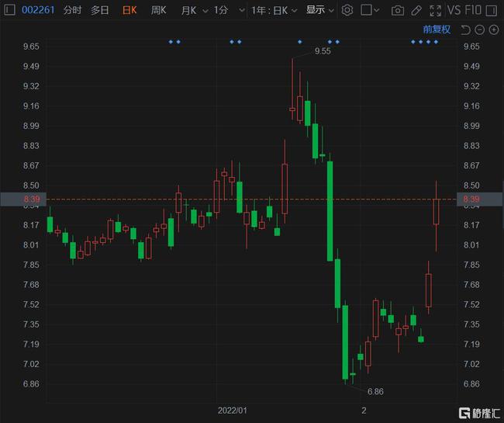Click left axis value 7.02
Image resolution: width=504 pixels, height=423 pixels.
click(31, 364)
